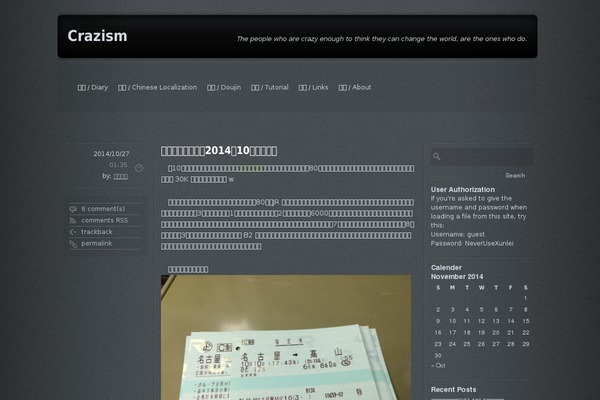Image resolution: width=600 pixels, height=400 pixels.
Task: Click the magnifier icon in search box
Action: point(437,156)
